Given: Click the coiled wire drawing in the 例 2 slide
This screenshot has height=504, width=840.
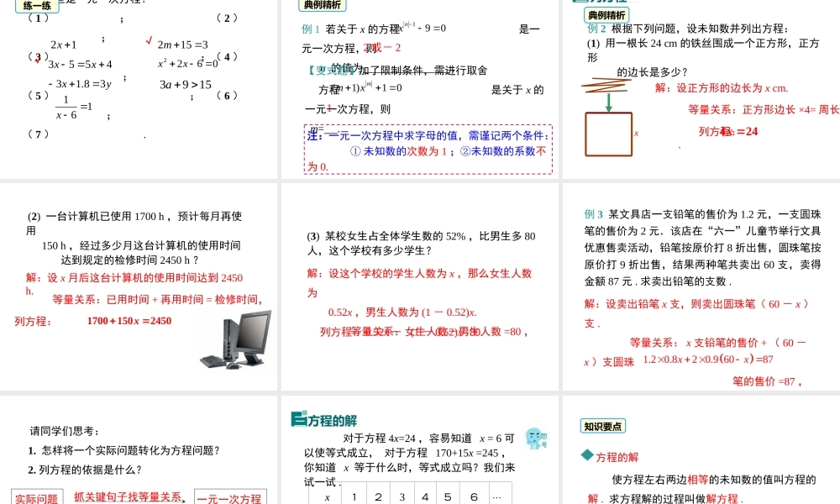Looking at the screenshot, I should 606,85.
